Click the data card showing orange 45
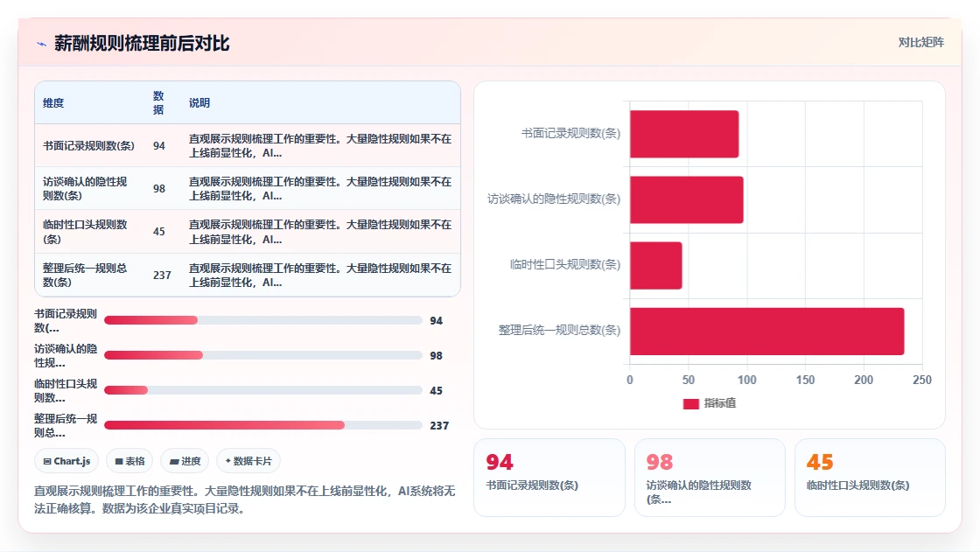 click(870, 478)
